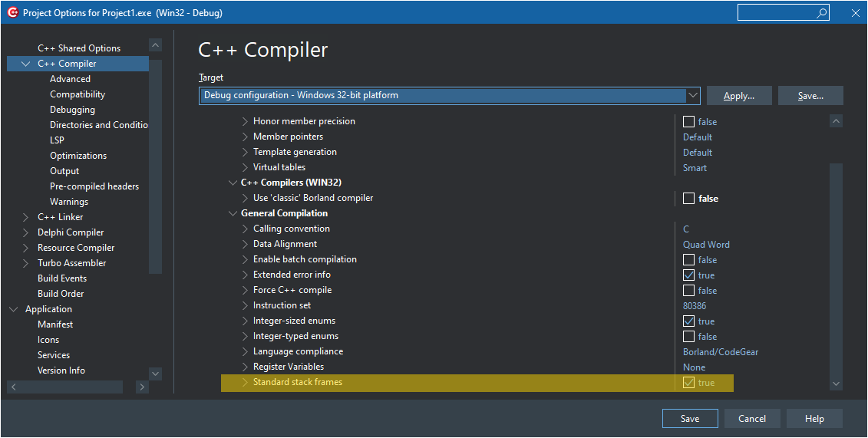Click the search magnifier icon in title bar
Viewport: 868px width, 438px height.
tap(822, 13)
